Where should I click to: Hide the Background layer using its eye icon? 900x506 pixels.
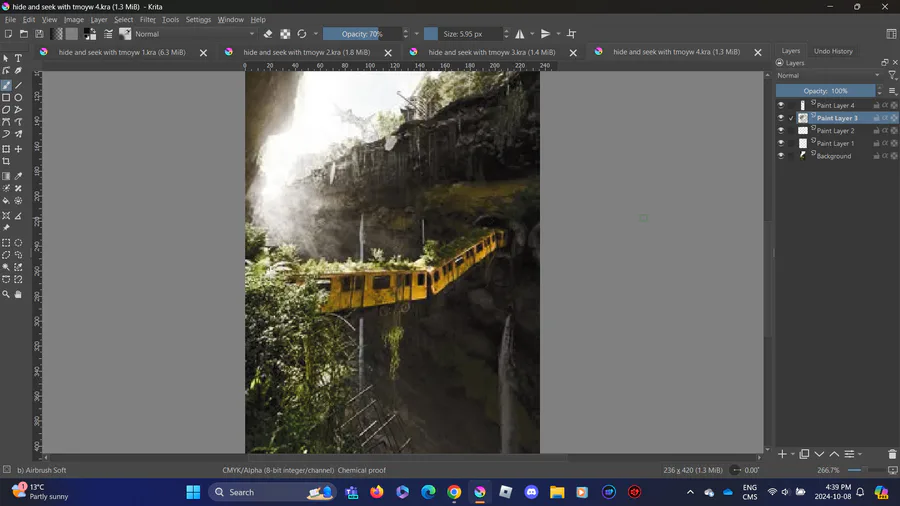781,156
